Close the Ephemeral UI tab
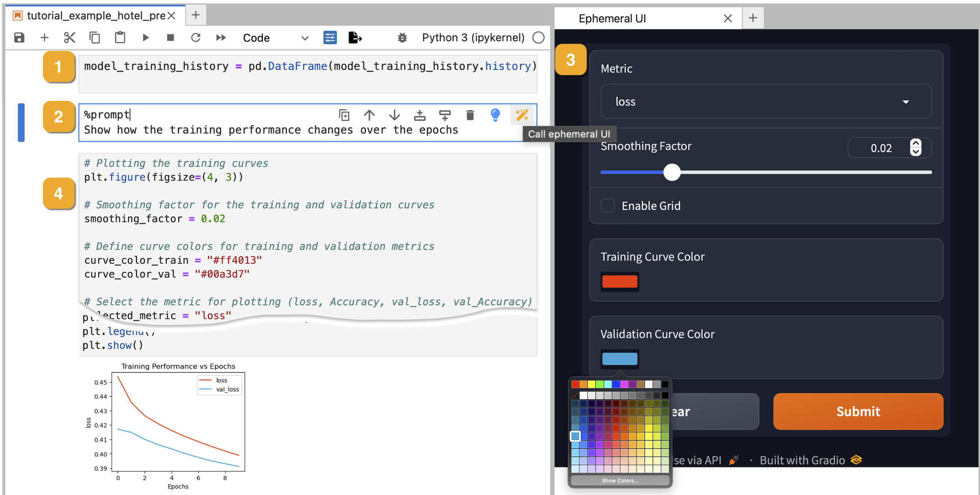The image size is (980, 495). point(728,18)
